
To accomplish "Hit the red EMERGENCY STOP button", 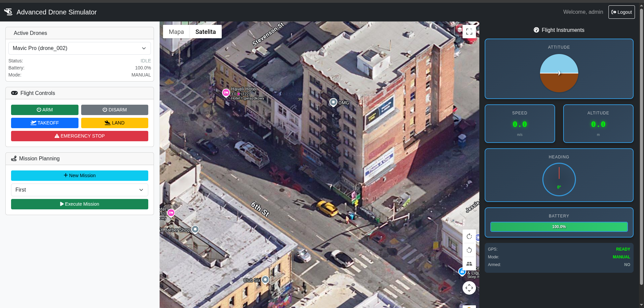I will click(x=79, y=136).
